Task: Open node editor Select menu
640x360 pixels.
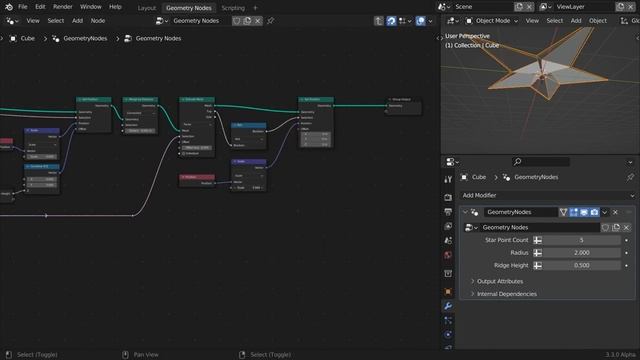Action: point(56,21)
